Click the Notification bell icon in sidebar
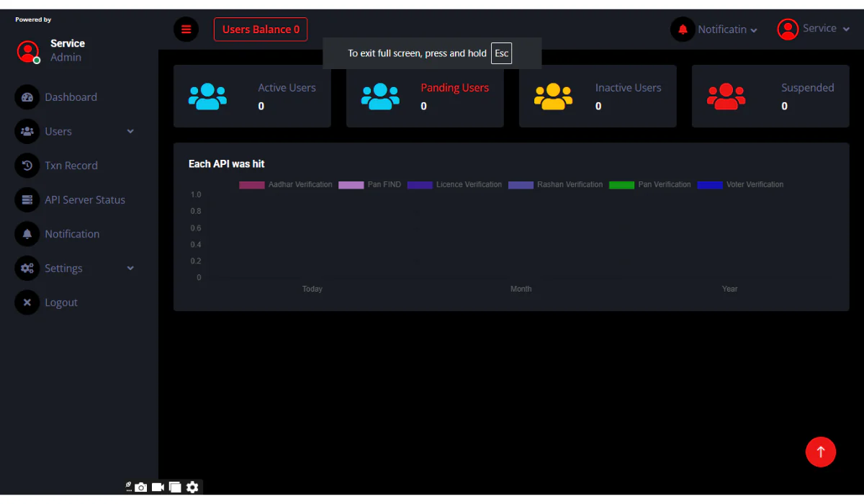Screen dimensions: 864x504 (x=27, y=234)
